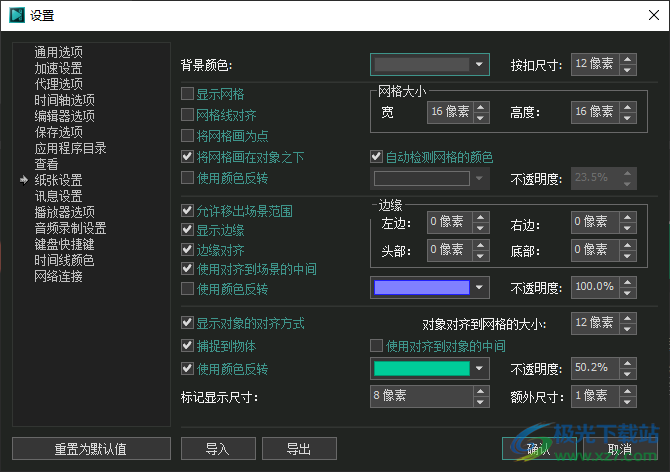
Task: Uncheck 将网格画在对象之下
Action: pos(187,156)
